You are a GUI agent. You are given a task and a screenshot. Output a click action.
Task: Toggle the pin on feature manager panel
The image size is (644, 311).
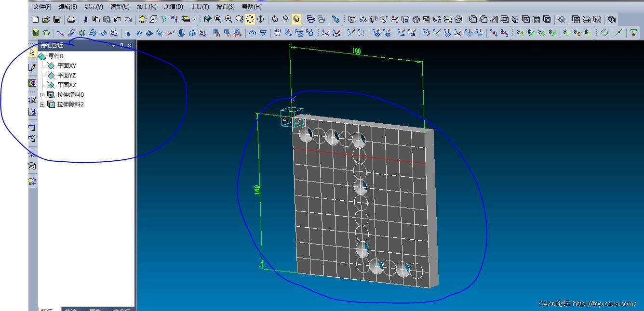(x=121, y=45)
